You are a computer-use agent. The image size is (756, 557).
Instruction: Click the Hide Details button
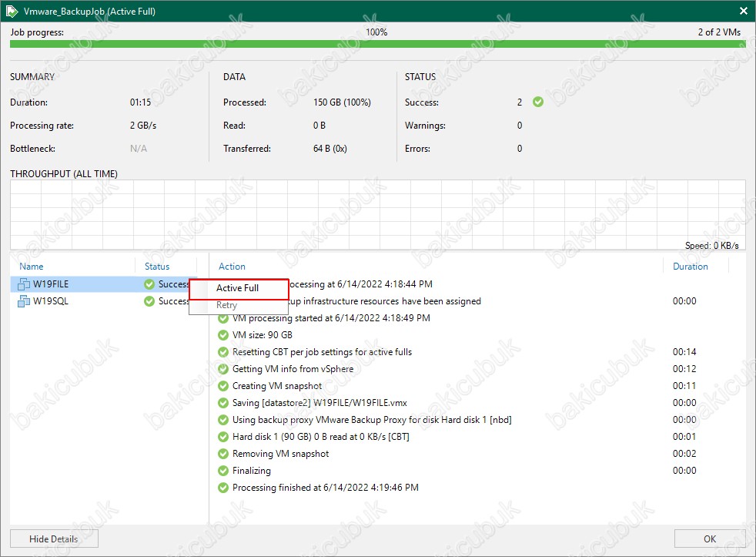click(x=54, y=539)
